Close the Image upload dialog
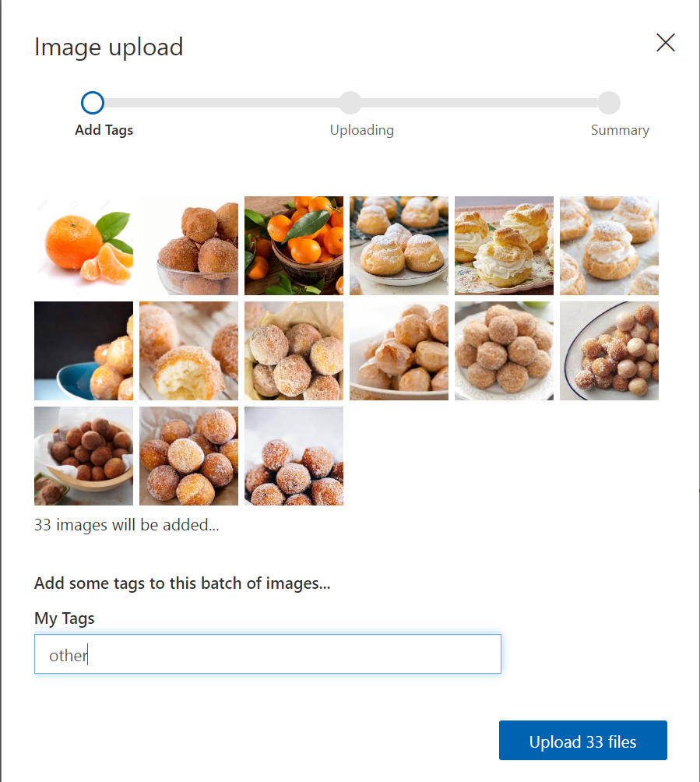The width and height of the screenshot is (700, 782). [666, 43]
